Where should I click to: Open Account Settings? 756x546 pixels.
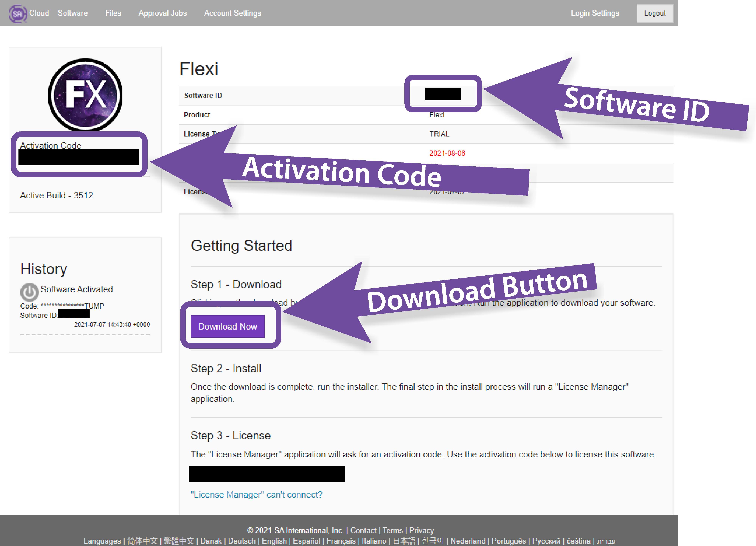[x=232, y=13]
